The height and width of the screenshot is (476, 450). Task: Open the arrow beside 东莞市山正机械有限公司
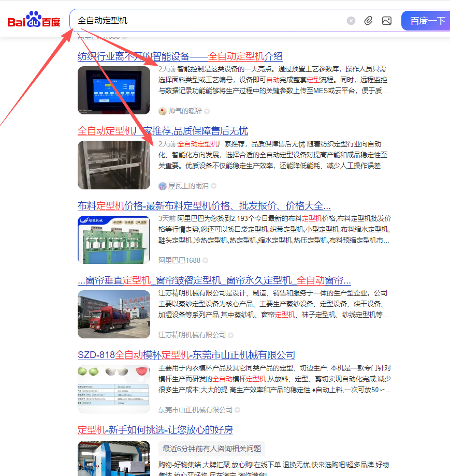pos(238,410)
